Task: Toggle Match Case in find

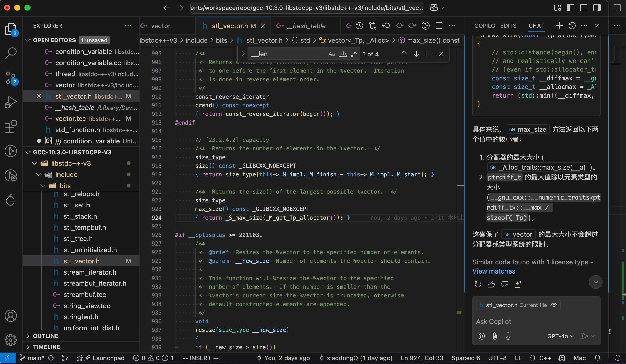Action: [x=332, y=54]
